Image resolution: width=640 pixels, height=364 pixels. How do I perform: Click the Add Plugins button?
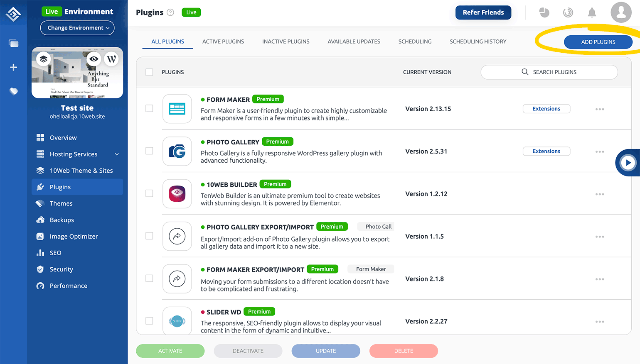coord(598,42)
